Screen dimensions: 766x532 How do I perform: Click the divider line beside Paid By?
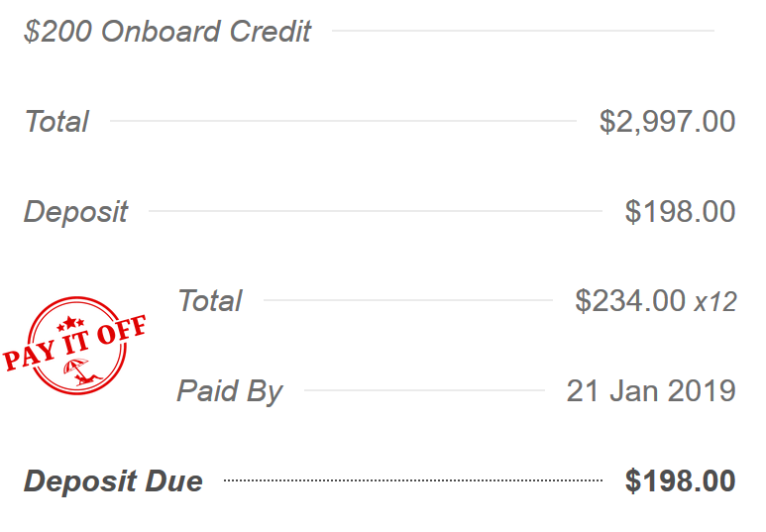[424, 390]
